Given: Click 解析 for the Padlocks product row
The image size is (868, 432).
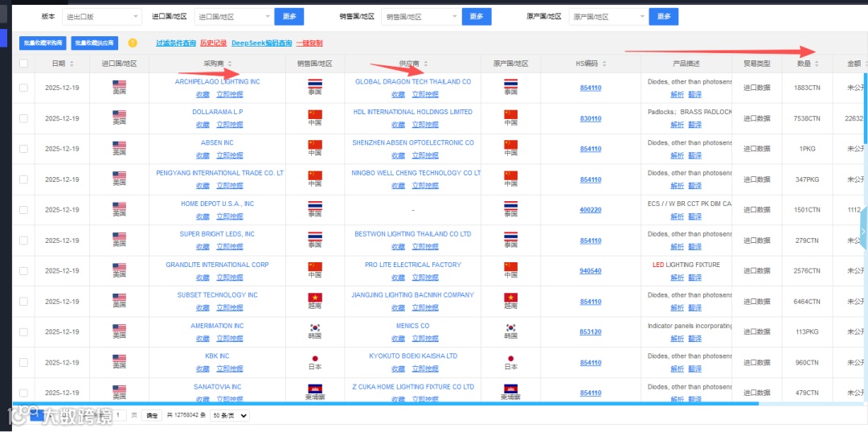Looking at the screenshot, I should 677,125.
